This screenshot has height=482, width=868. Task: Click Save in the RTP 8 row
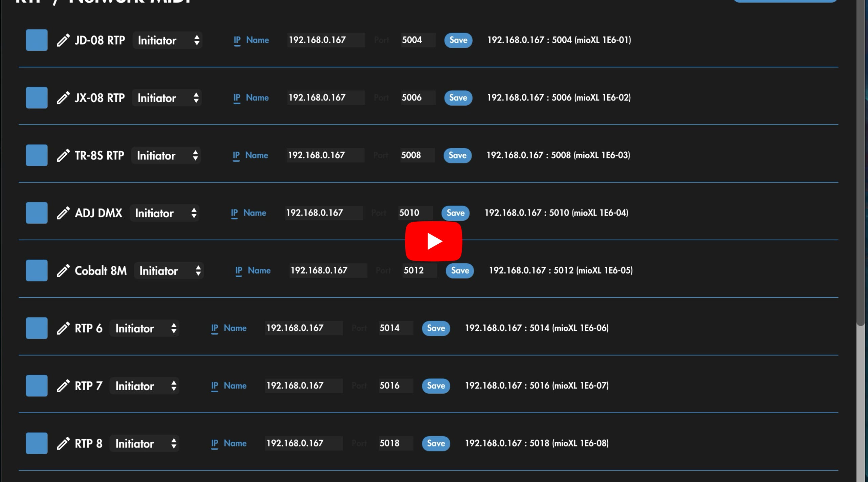pos(436,443)
